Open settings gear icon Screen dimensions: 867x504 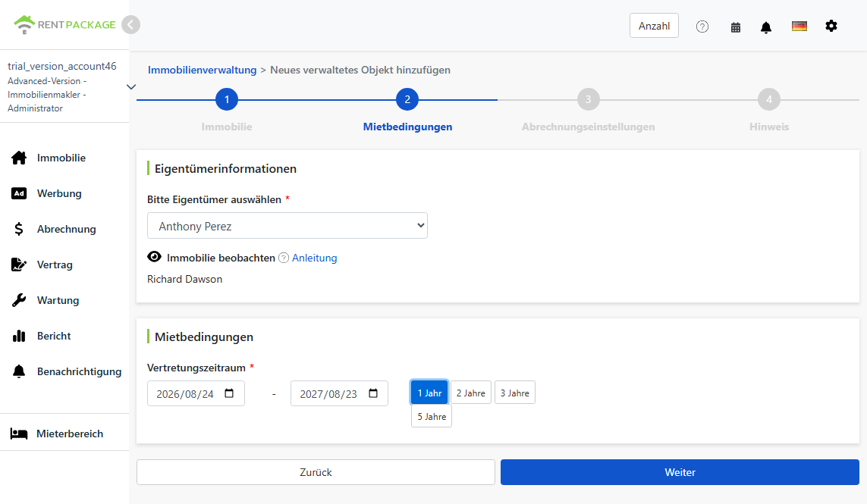(x=831, y=26)
